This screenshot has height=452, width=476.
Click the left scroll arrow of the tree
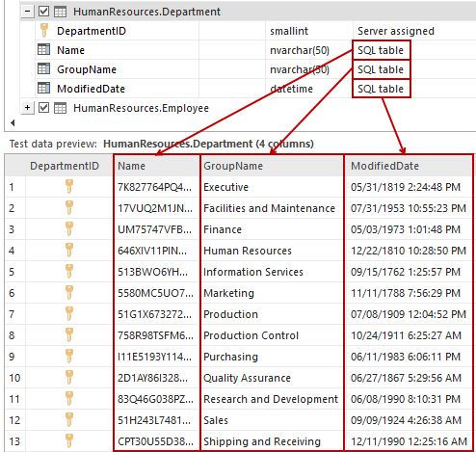click(13, 122)
